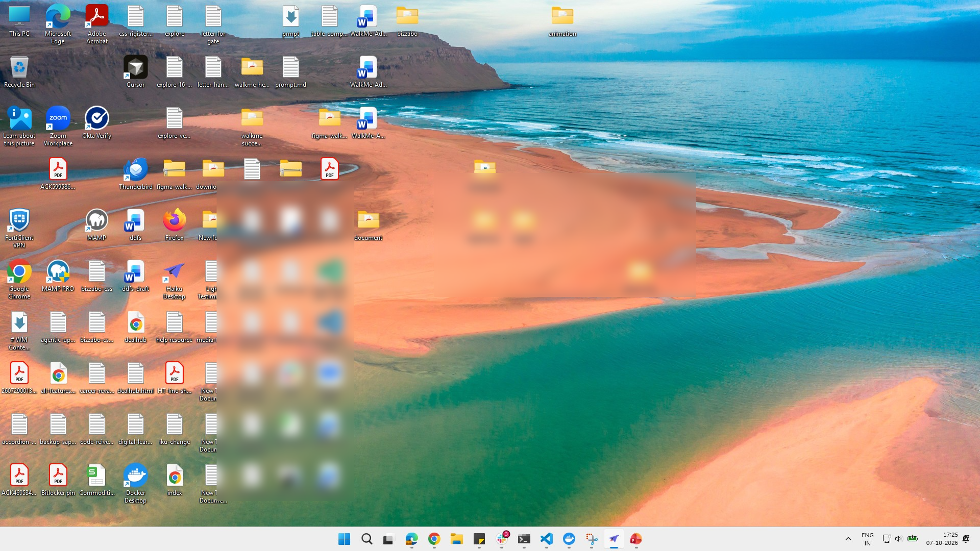The width and height of the screenshot is (980, 551).
Task: Open the clock and date panel
Action: pyautogui.click(x=942, y=539)
